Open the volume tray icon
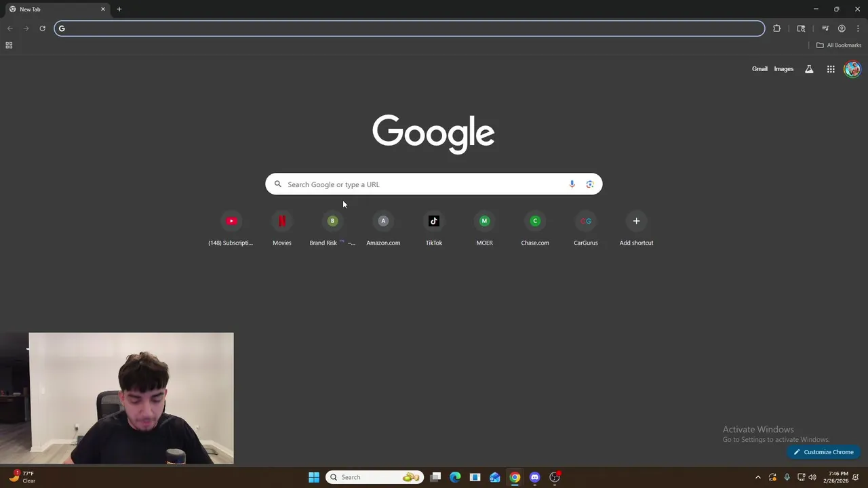 click(x=812, y=477)
